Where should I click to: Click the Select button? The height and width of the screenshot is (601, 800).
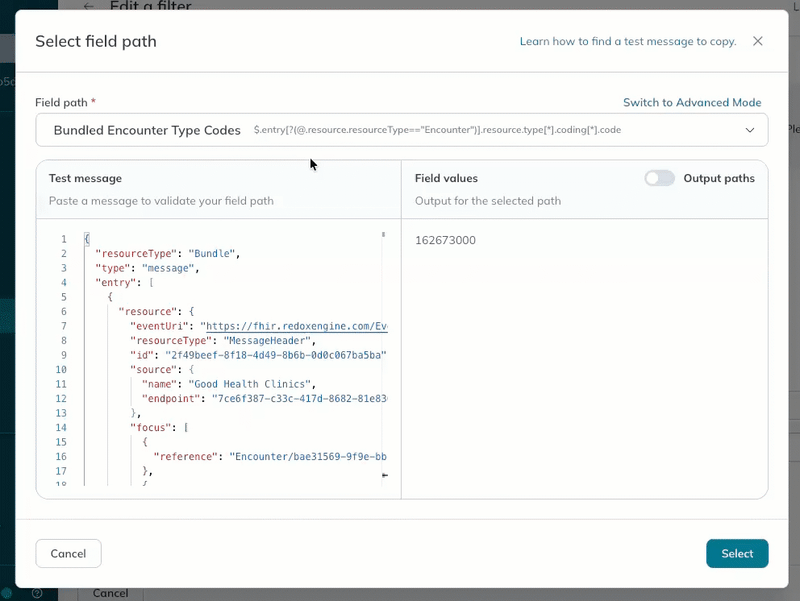coord(737,554)
